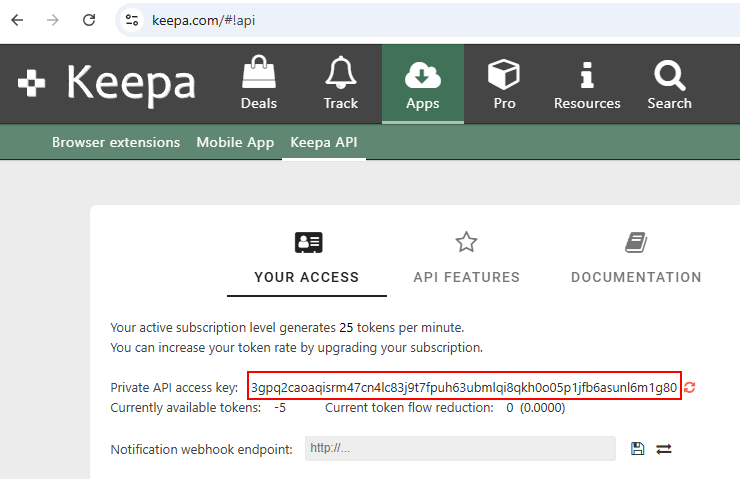Click the Keepa plus logo icon
740x479 pixels.
tap(32, 83)
